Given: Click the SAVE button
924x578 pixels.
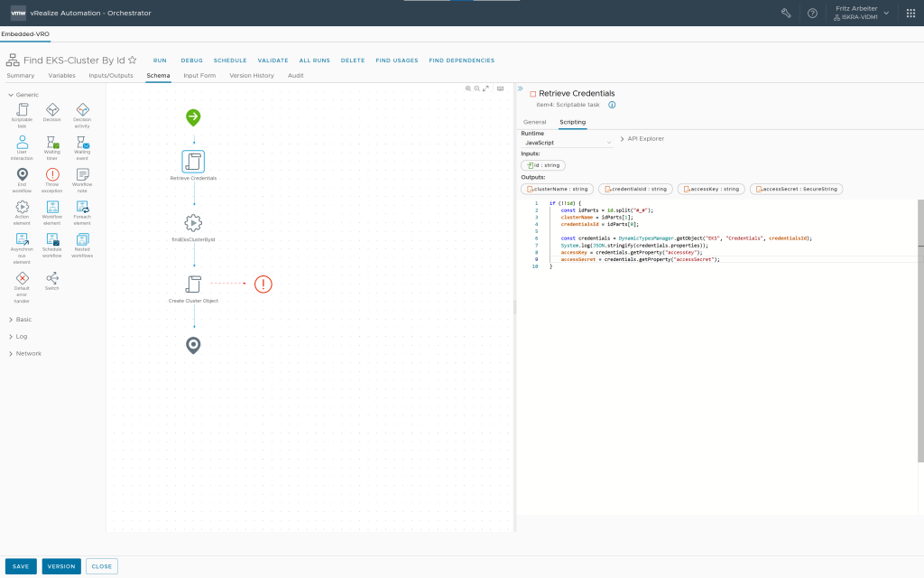Looking at the screenshot, I should (x=21, y=566).
